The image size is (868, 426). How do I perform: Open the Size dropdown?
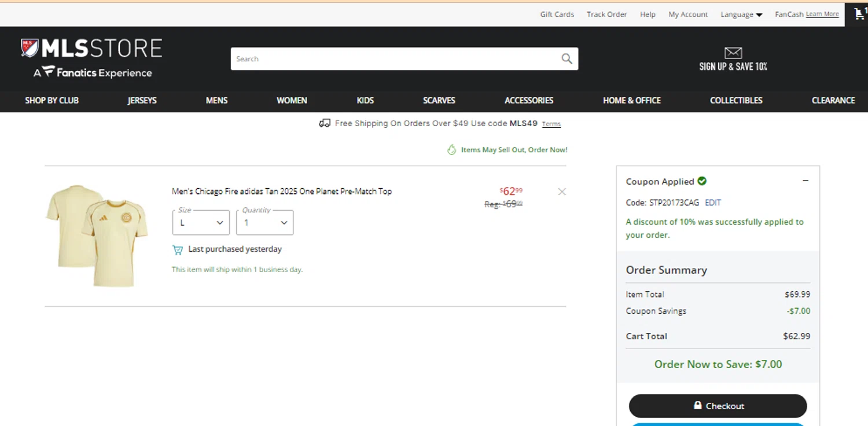point(201,222)
